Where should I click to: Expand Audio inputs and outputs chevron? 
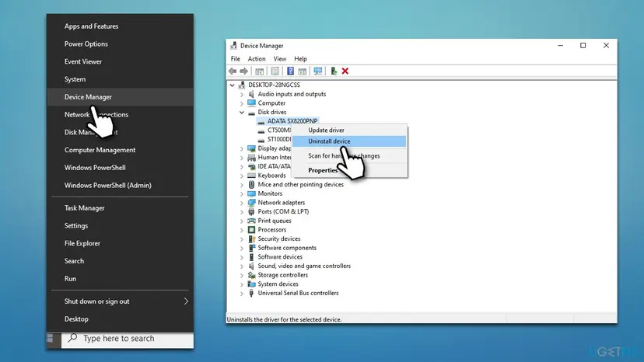coord(241,95)
